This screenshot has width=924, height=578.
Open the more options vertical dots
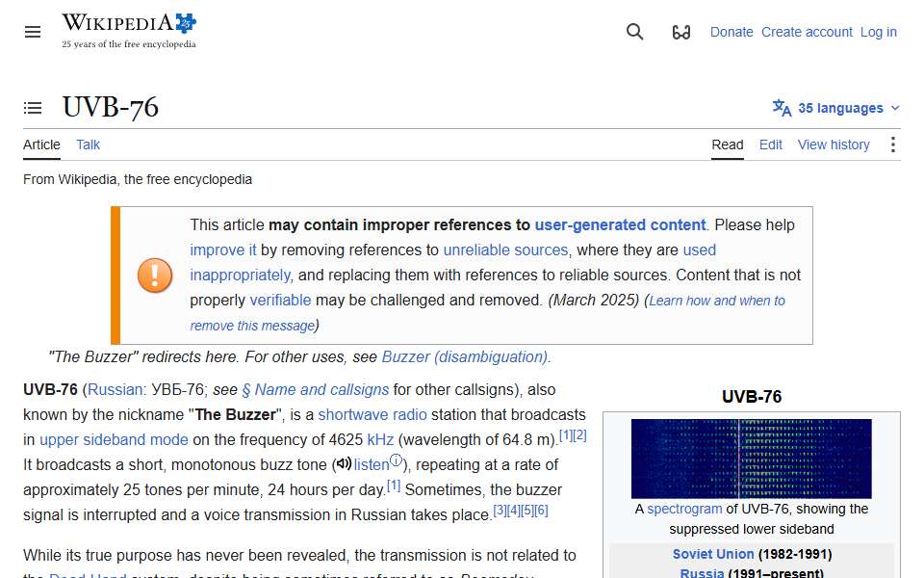(x=893, y=144)
